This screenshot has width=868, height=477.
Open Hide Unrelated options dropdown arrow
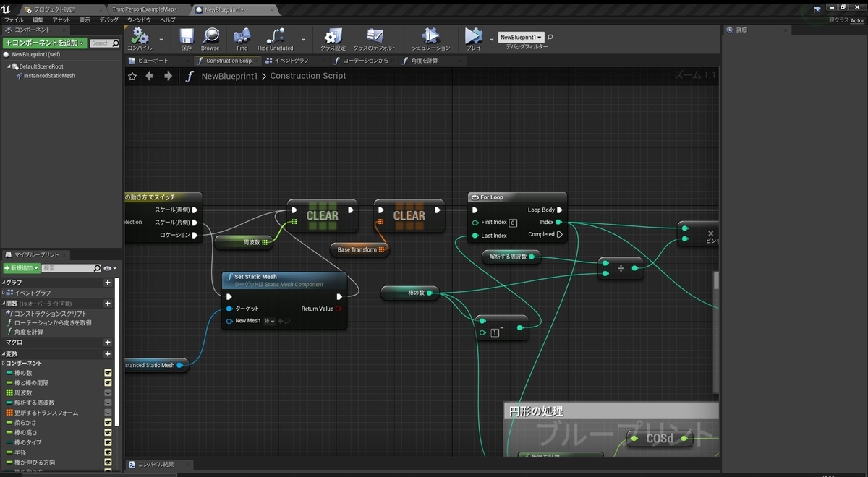coord(302,39)
